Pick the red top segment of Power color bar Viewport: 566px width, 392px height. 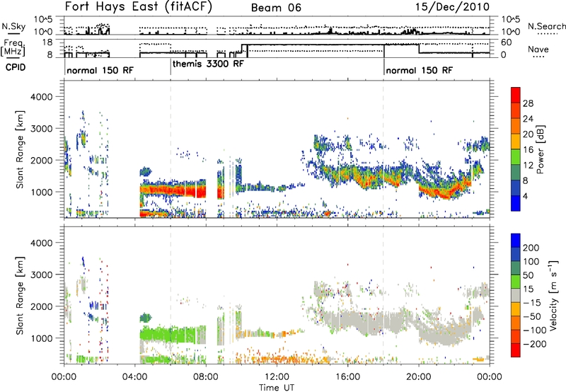pyautogui.click(x=516, y=96)
